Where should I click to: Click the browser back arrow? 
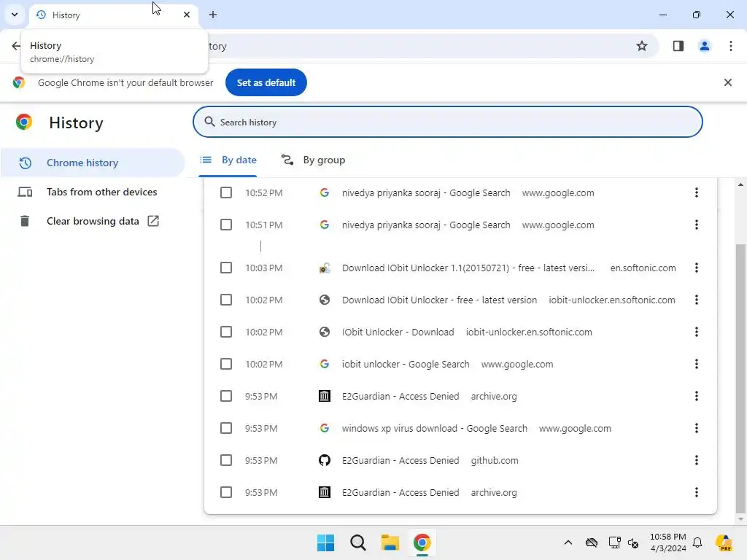coord(16,46)
